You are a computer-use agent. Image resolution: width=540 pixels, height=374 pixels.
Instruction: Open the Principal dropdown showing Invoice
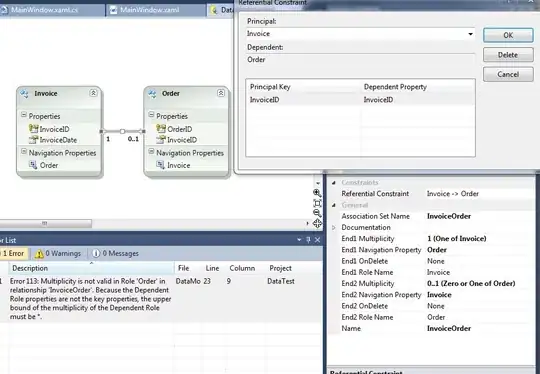click(470, 34)
